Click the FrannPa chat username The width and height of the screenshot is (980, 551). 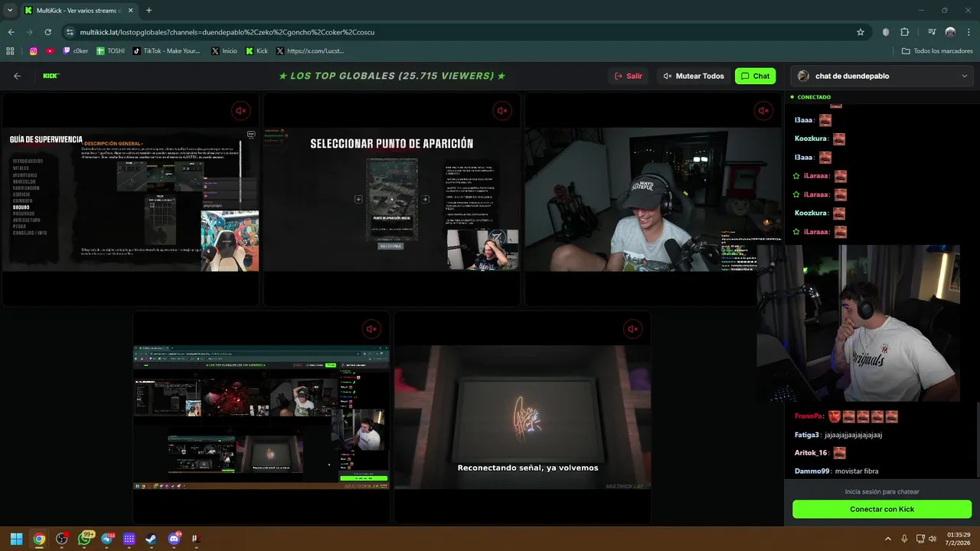pyautogui.click(x=808, y=416)
